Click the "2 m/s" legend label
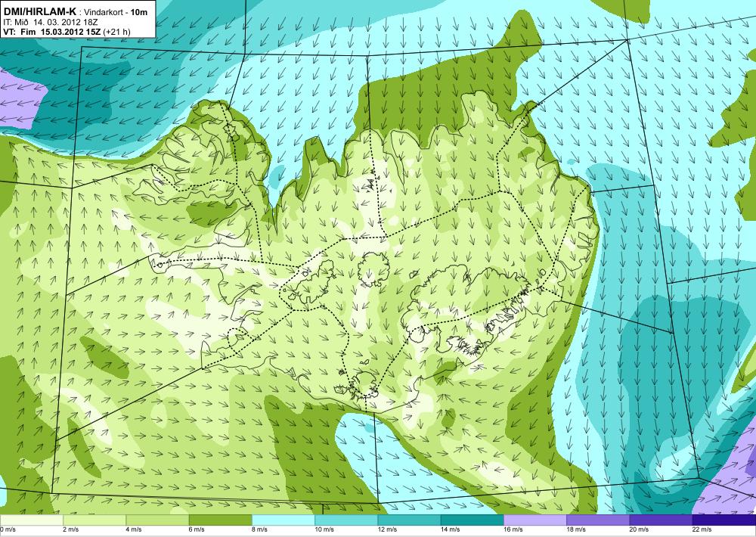Image resolution: width=756 pixels, height=537 pixels. coord(71,529)
